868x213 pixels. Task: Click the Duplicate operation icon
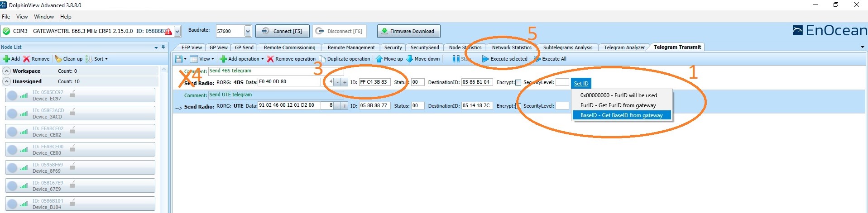tap(322, 59)
